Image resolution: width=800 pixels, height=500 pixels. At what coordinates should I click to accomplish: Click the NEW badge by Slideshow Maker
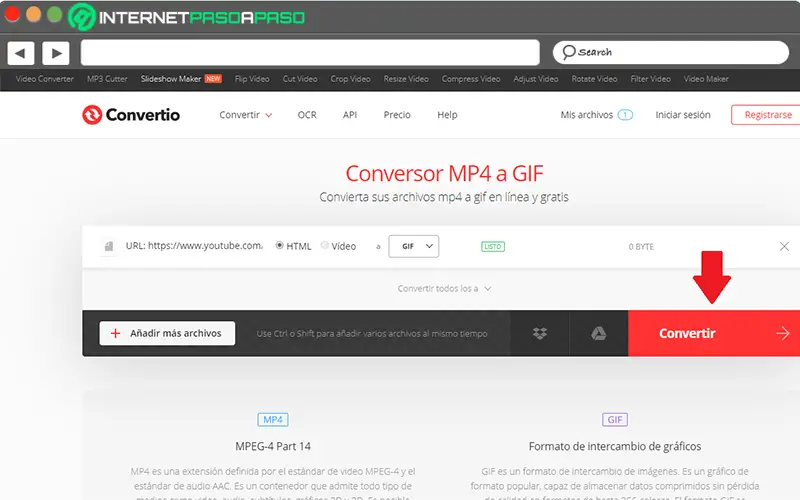[x=213, y=79]
